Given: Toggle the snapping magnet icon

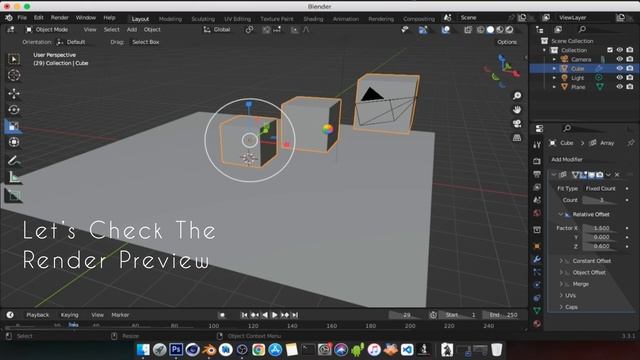Looking at the screenshot, I should coord(266,29).
